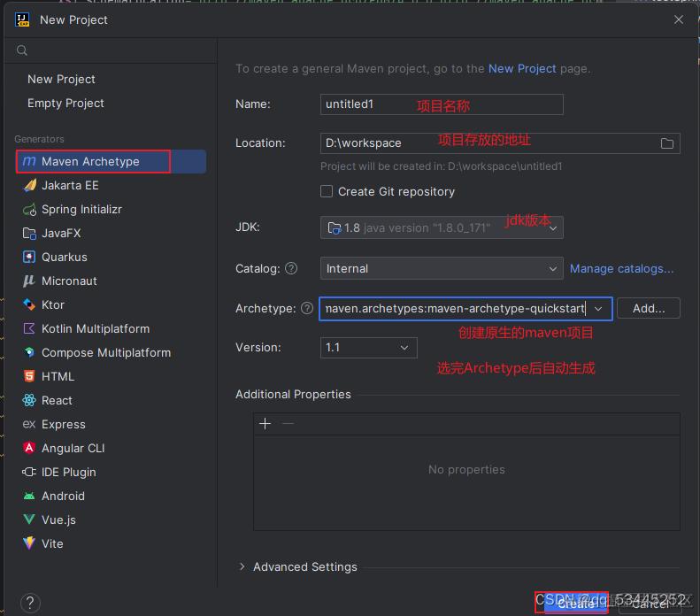Click the Archetype help question mark
The height and width of the screenshot is (616, 700).
307,308
